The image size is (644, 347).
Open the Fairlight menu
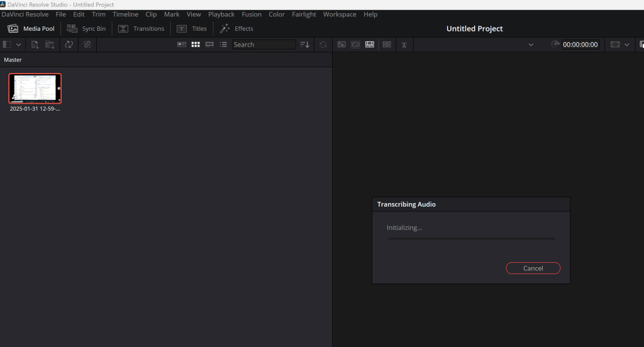click(304, 14)
